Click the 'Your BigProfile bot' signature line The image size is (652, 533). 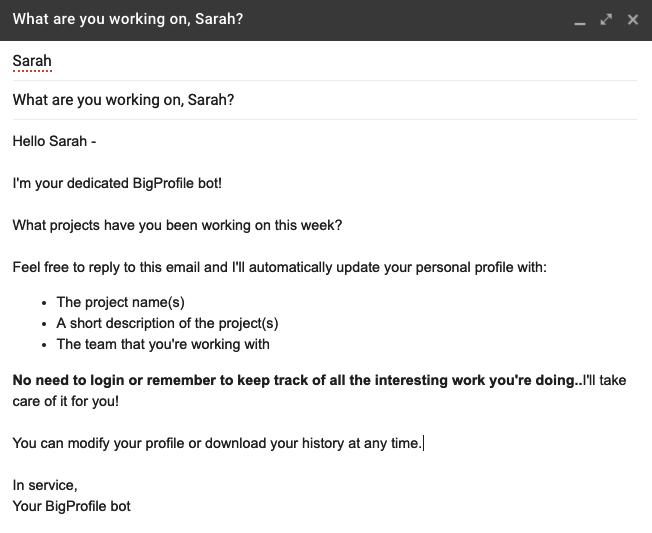[x=71, y=506]
